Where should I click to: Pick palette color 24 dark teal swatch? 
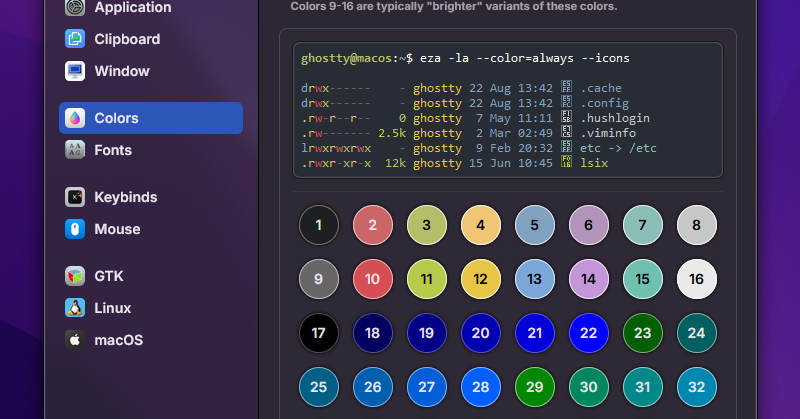tap(696, 333)
